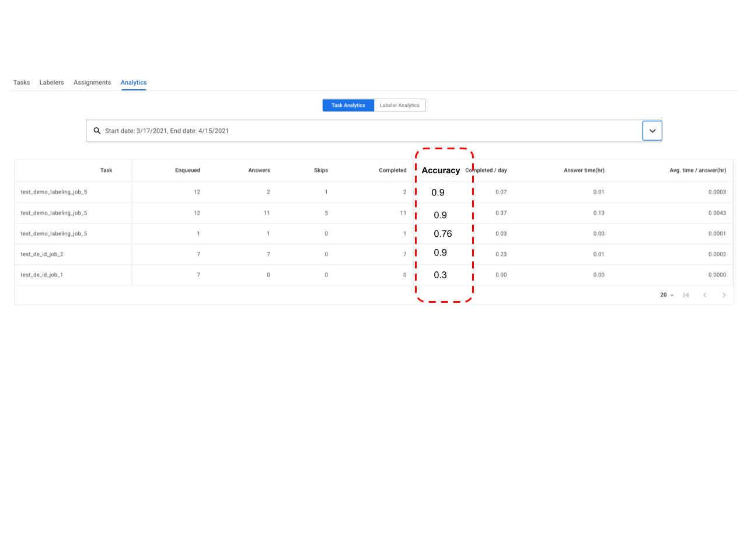This screenshot has height=560, width=747.
Task: Click the 0.37 completed per day value
Action: point(501,213)
